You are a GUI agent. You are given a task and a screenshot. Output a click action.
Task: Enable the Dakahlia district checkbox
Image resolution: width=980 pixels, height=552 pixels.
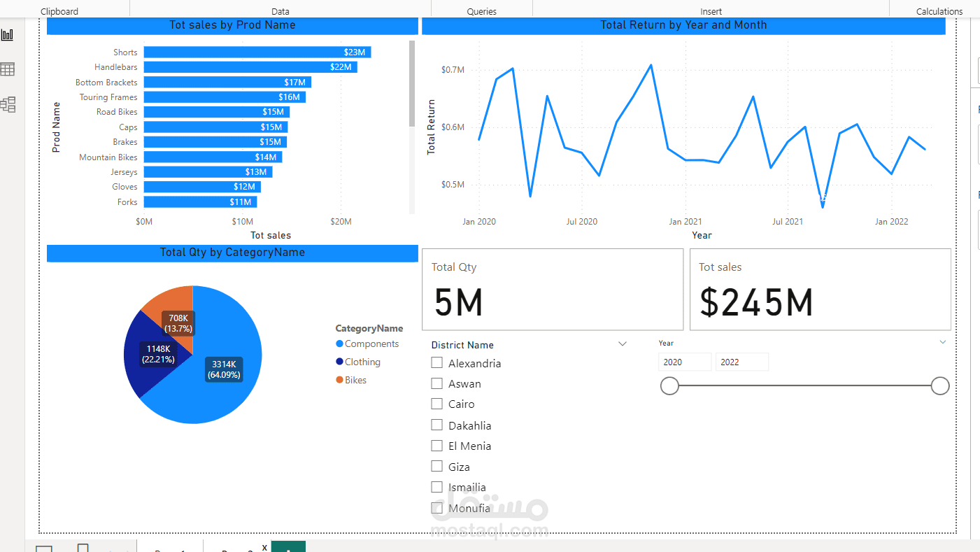pos(437,425)
